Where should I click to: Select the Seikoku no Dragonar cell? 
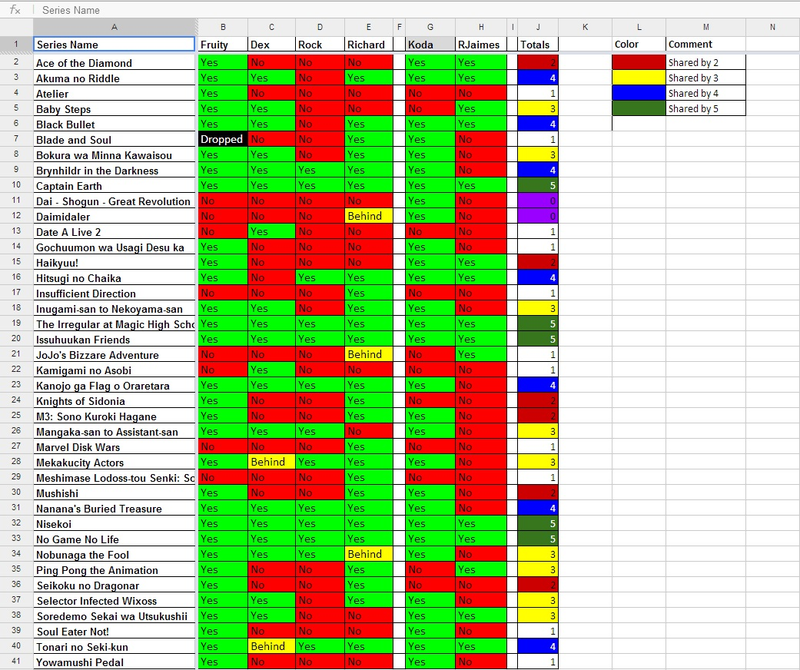115,585
